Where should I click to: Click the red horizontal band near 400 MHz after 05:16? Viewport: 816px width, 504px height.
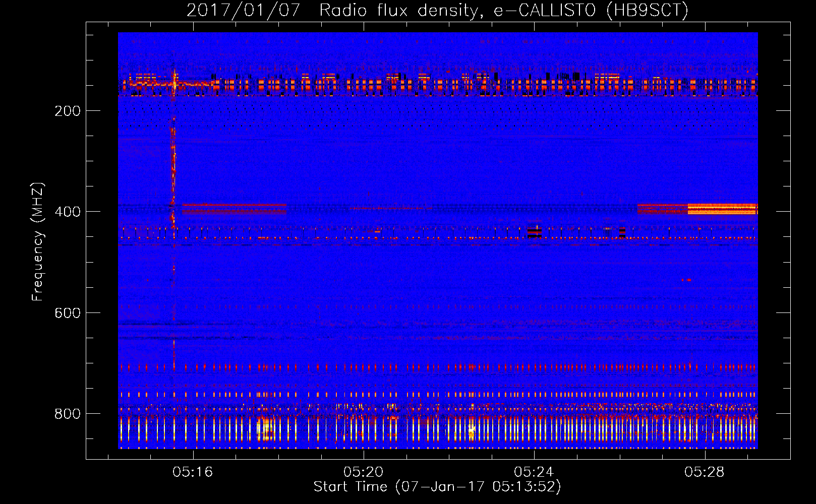click(x=234, y=209)
